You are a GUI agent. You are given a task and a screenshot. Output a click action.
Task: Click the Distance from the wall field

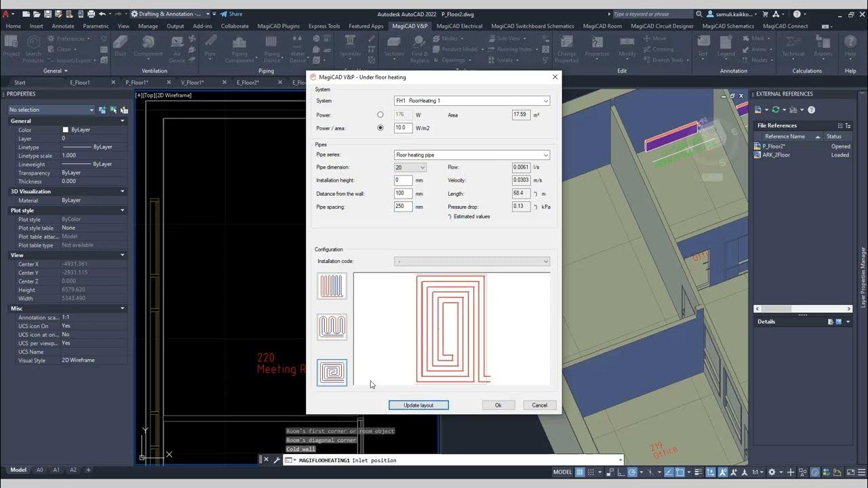403,194
